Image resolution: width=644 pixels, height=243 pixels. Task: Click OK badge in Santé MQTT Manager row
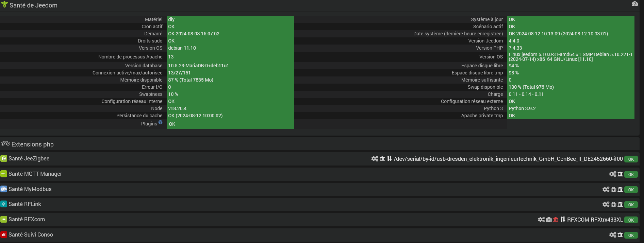[x=631, y=174]
